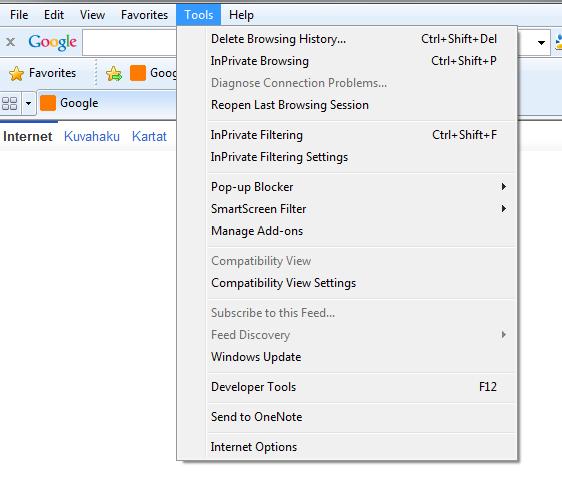
Task: Click the orange Google favicon on the tab
Action: coord(48,103)
